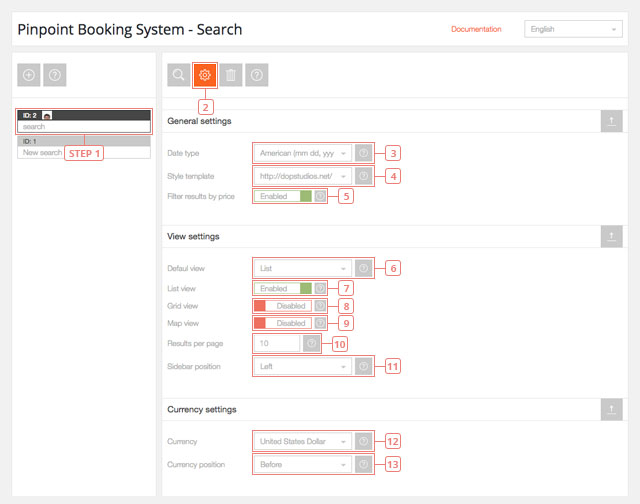
Task: Open the orange gear settings icon
Action: click(x=205, y=75)
